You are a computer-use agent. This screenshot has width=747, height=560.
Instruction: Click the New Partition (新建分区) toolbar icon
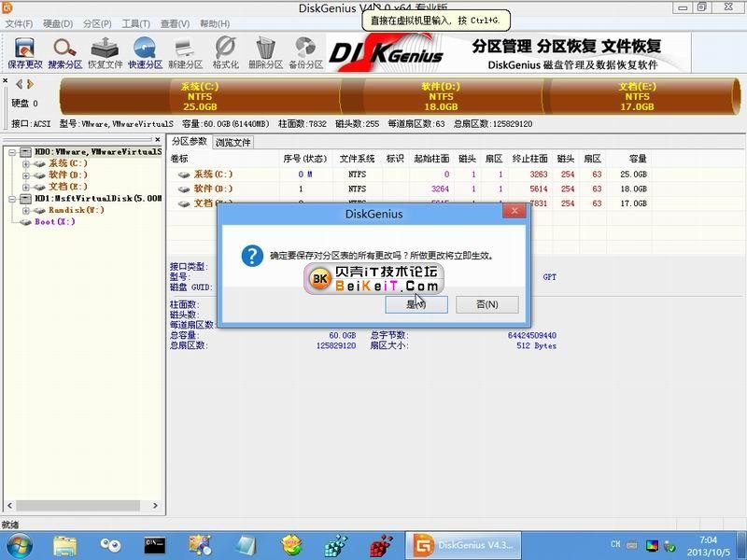[x=185, y=53]
